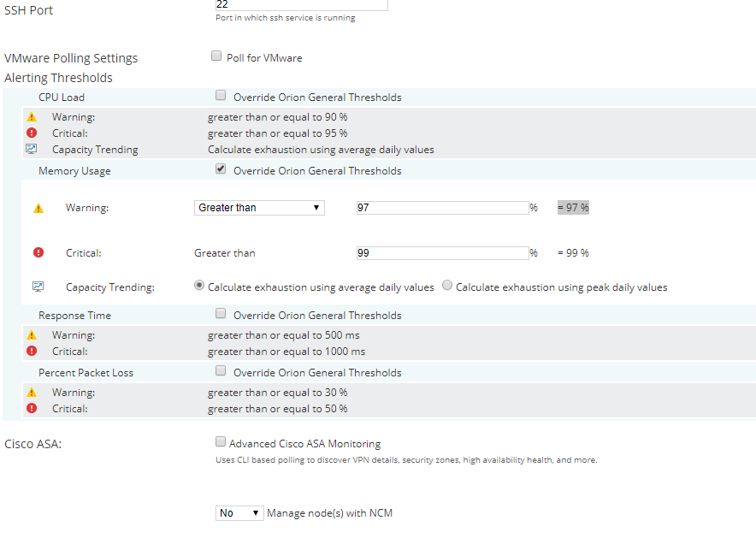Open the Memory Warning 'Greater than' dropdown
Screen dimensions: 756x550
259,208
